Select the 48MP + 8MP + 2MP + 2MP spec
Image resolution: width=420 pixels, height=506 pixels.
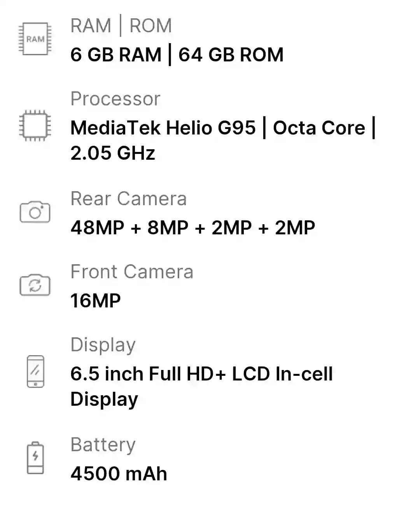point(193,227)
